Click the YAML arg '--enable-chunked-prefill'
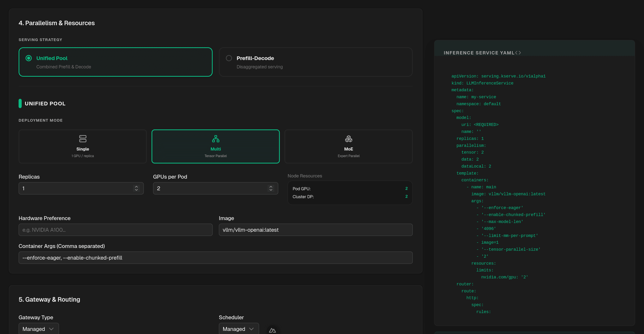Viewport: 644px width, 334px height. [513, 215]
